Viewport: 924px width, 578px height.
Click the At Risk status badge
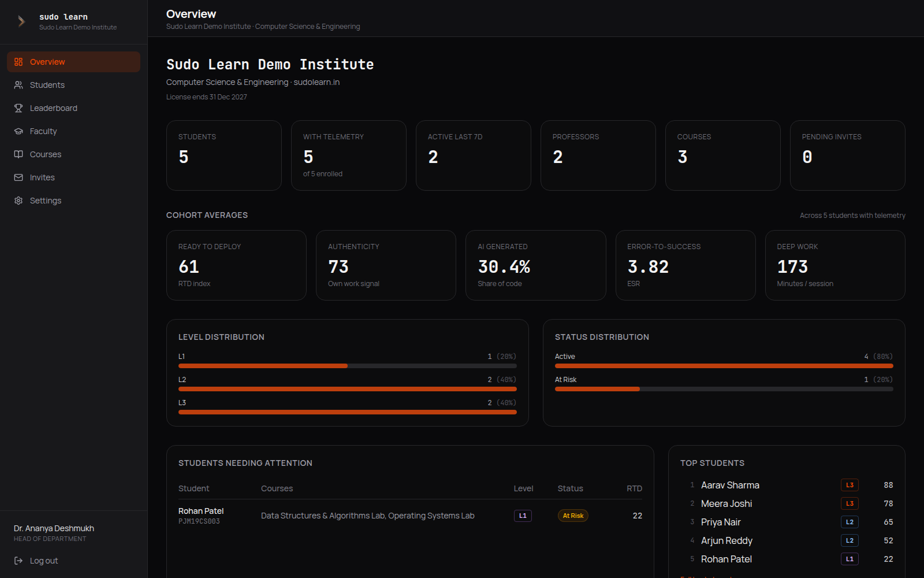[573, 516]
